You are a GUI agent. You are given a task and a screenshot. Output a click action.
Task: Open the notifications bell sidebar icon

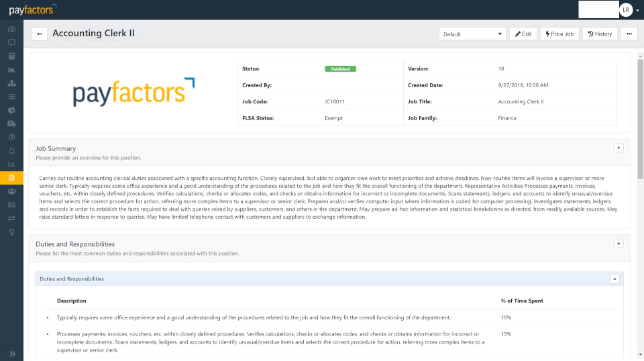[x=11, y=151]
